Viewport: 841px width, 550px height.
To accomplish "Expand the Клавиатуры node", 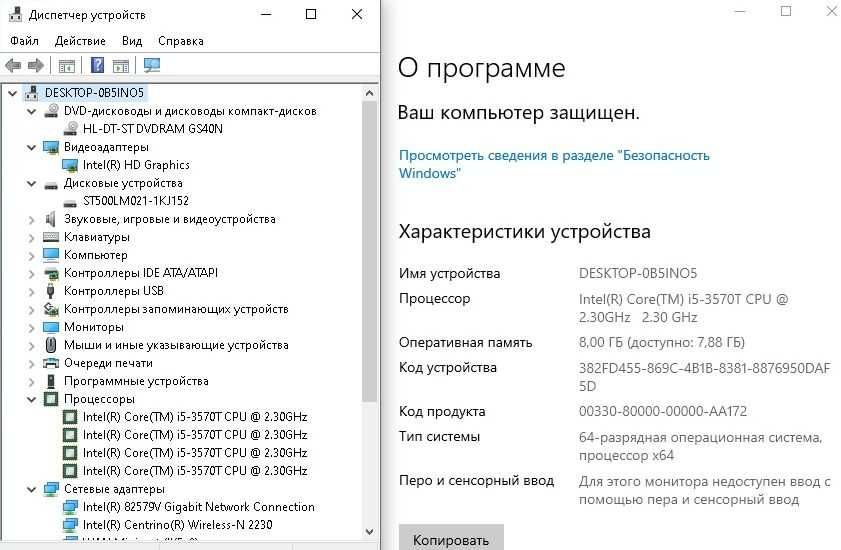I will click(32, 237).
